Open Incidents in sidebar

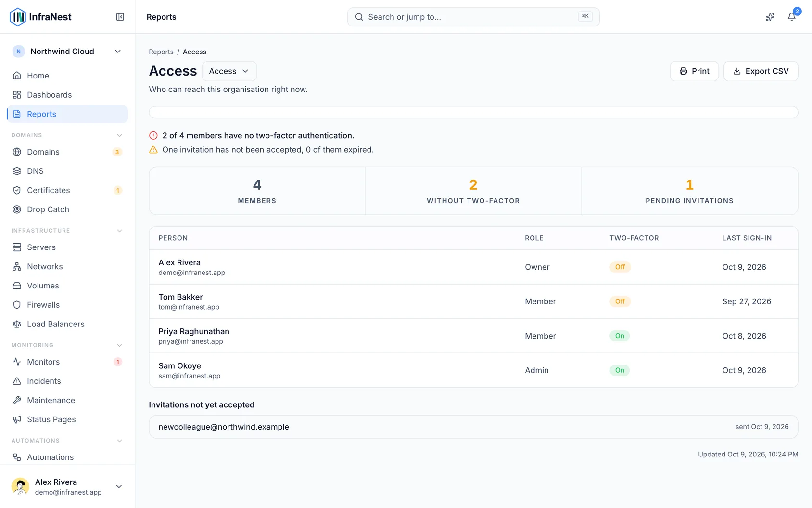(67, 381)
